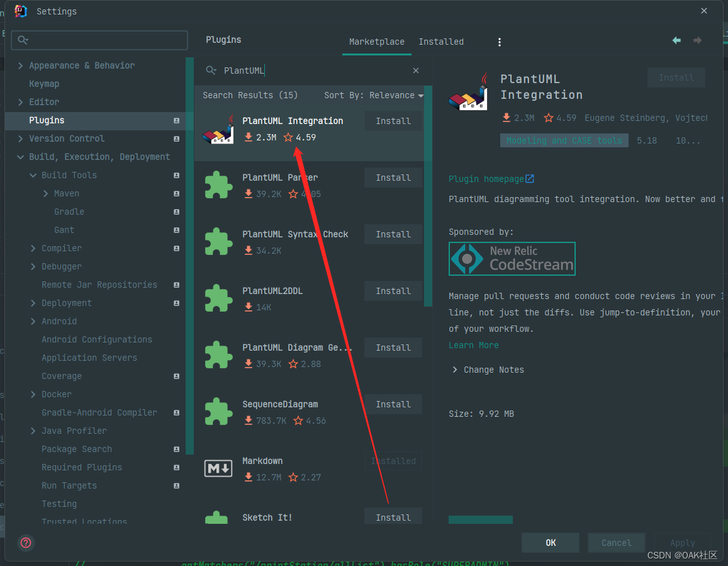Expand the Maven node
This screenshot has height=566, width=728.
(x=45, y=193)
